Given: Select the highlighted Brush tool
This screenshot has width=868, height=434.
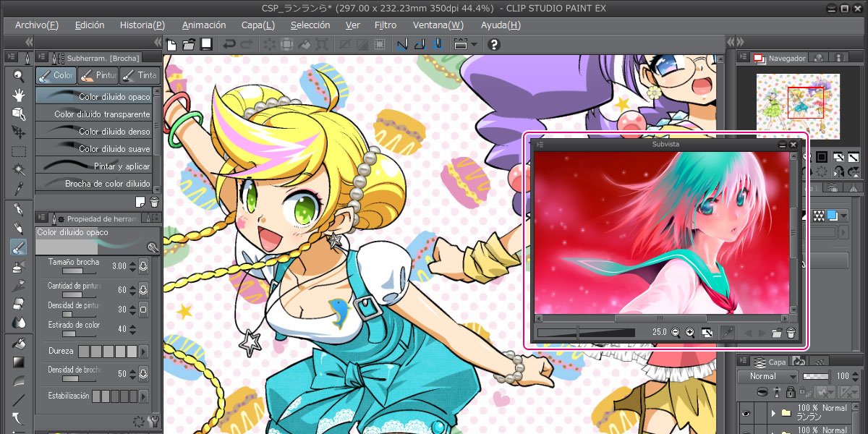Looking at the screenshot, I should coord(19,247).
